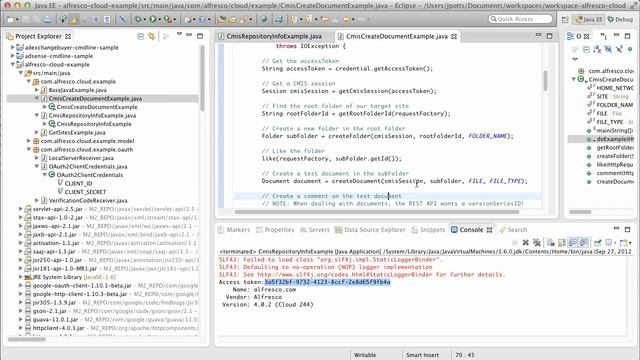
Task: Click Remove Launch X icon in Console
Action: point(526,242)
